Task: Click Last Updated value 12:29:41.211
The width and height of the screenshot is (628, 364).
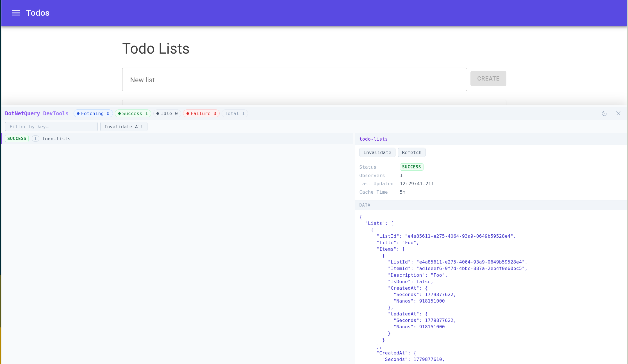Action: pos(417,184)
